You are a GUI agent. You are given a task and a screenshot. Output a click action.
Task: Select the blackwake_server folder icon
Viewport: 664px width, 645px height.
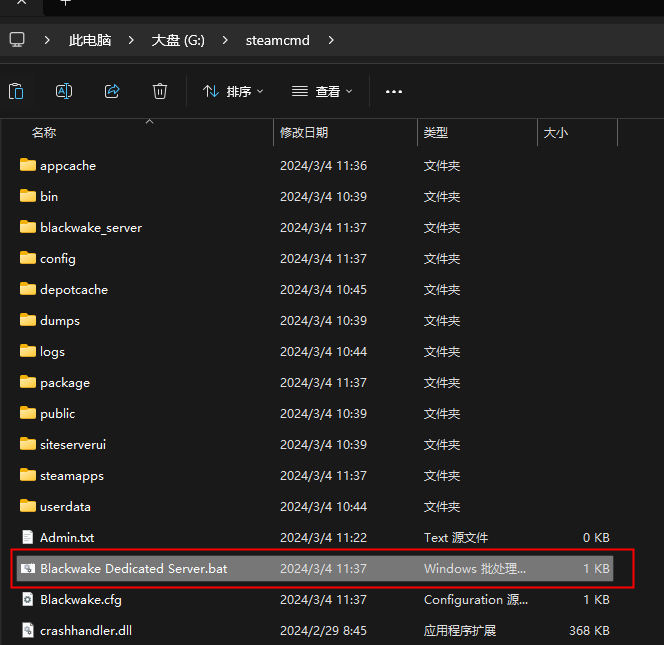tap(28, 227)
